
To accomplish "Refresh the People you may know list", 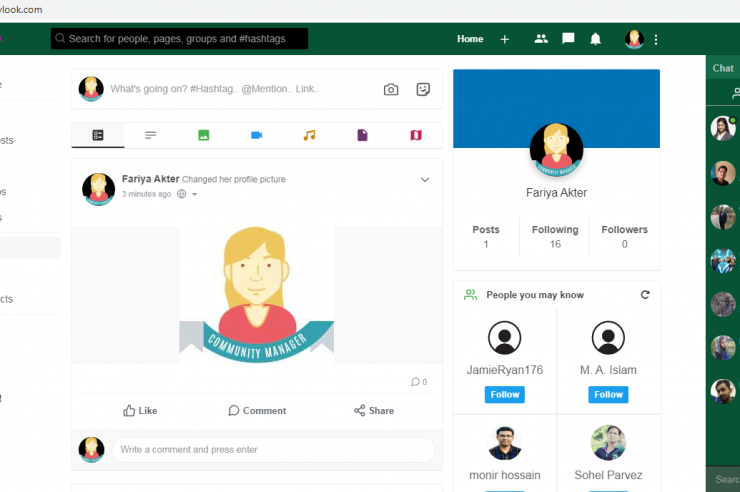I will pos(645,295).
